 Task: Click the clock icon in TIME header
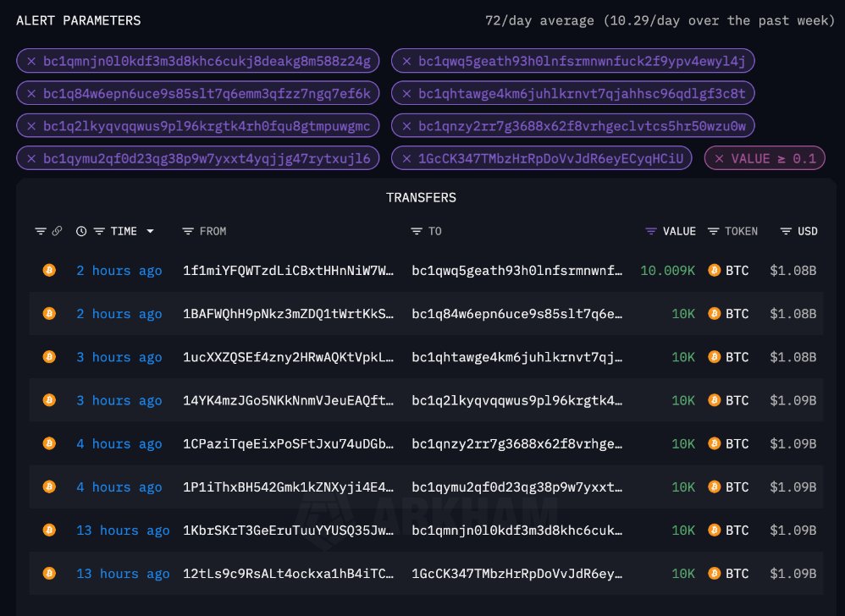tap(80, 231)
